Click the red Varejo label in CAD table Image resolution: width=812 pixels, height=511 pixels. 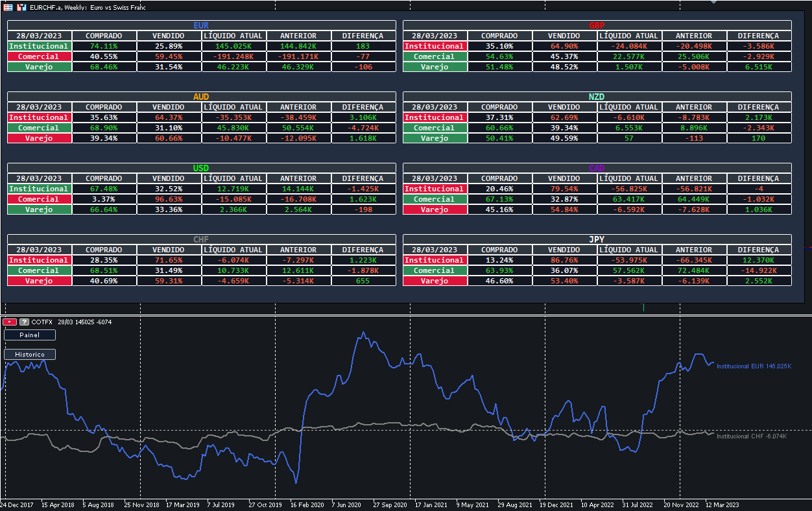point(434,209)
